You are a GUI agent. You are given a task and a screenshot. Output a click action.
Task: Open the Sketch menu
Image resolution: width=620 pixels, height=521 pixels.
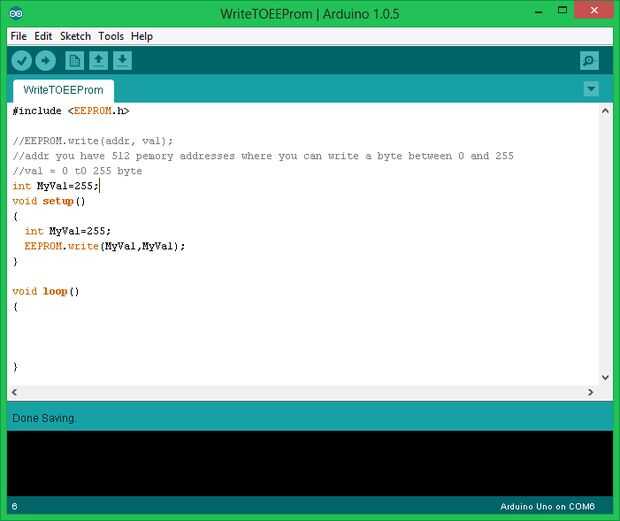tap(75, 36)
